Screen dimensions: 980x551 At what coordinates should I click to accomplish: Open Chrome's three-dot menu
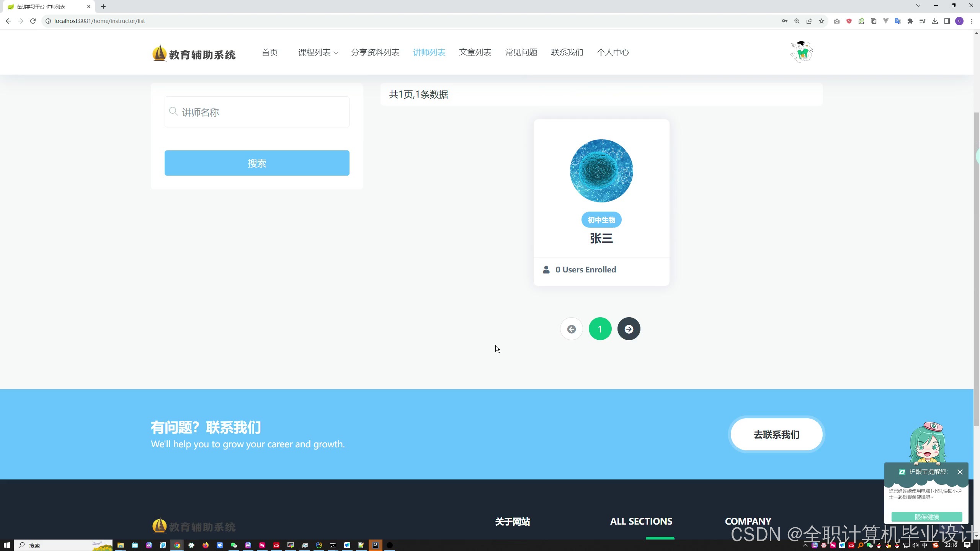[x=972, y=21]
